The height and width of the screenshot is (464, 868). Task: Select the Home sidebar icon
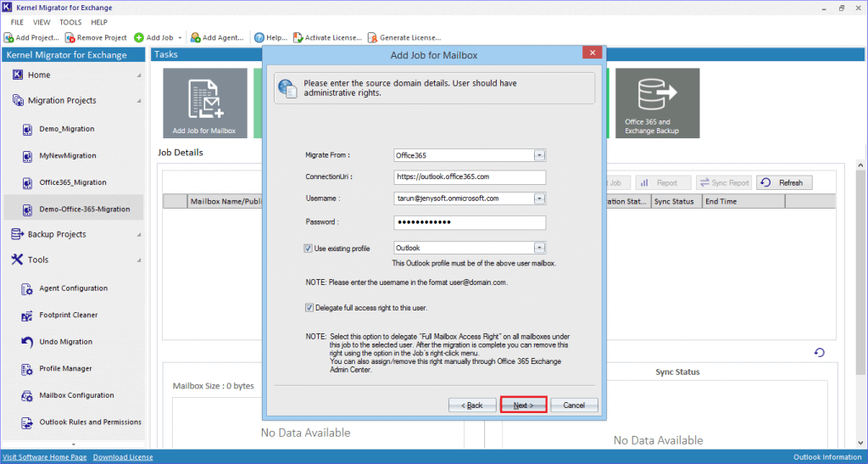[18, 75]
